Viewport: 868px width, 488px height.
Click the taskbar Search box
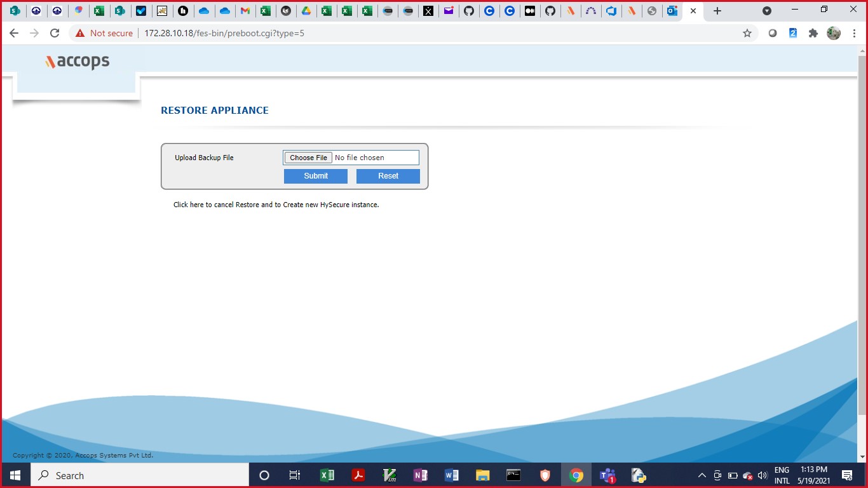[x=139, y=475]
